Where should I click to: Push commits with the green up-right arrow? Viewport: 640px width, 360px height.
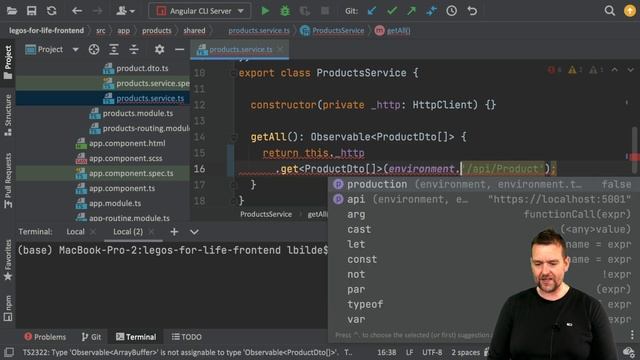click(411, 11)
